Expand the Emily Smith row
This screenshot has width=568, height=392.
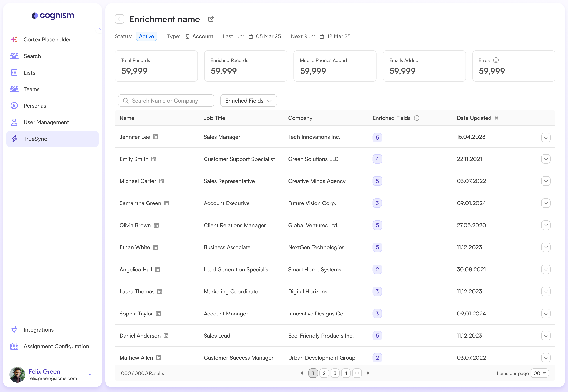tap(546, 159)
